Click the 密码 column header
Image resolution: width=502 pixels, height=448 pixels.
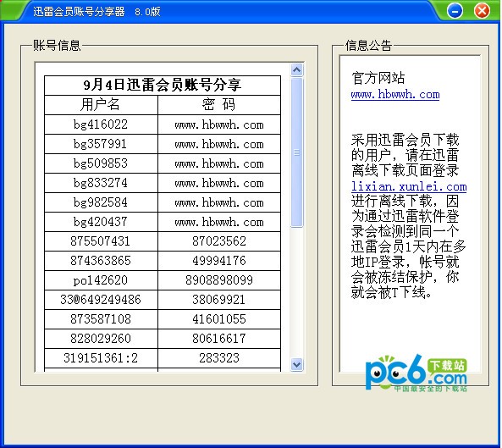coord(219,105)
